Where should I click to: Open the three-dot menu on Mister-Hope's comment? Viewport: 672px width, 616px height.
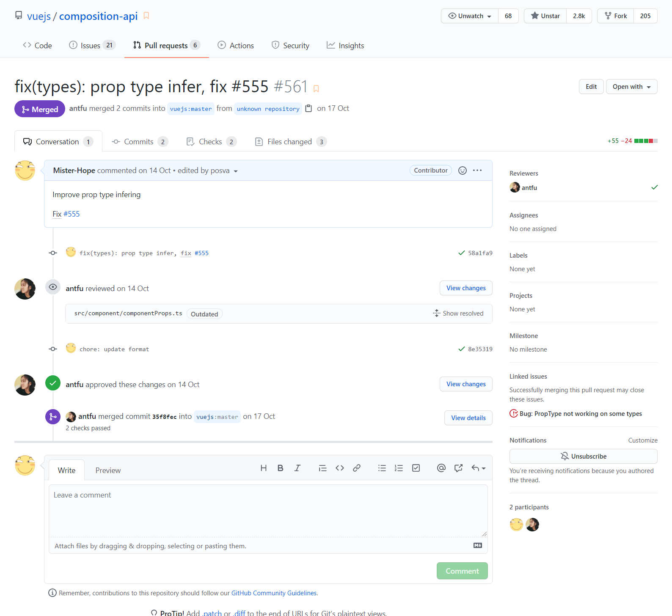pos(477,170)
